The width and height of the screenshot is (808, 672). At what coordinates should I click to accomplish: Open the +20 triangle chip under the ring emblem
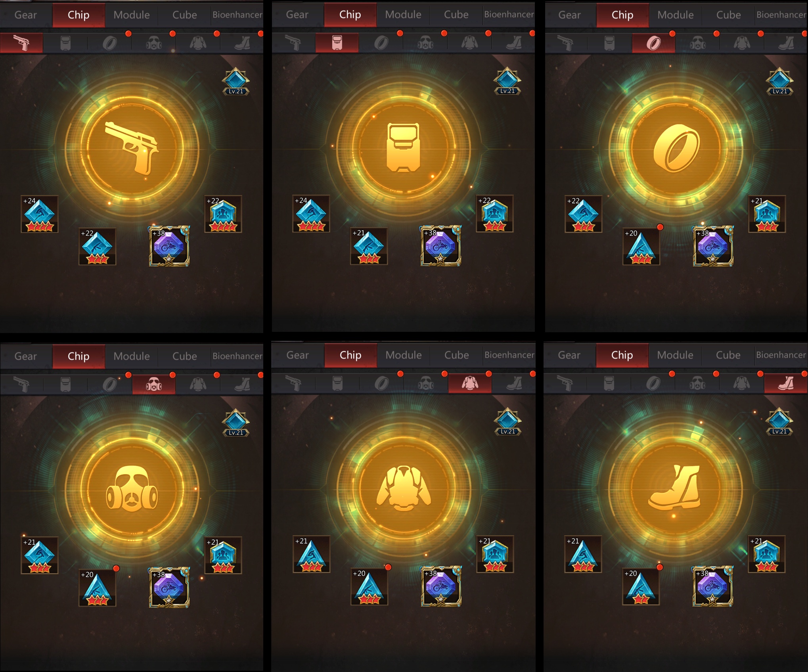coord(641,247)
